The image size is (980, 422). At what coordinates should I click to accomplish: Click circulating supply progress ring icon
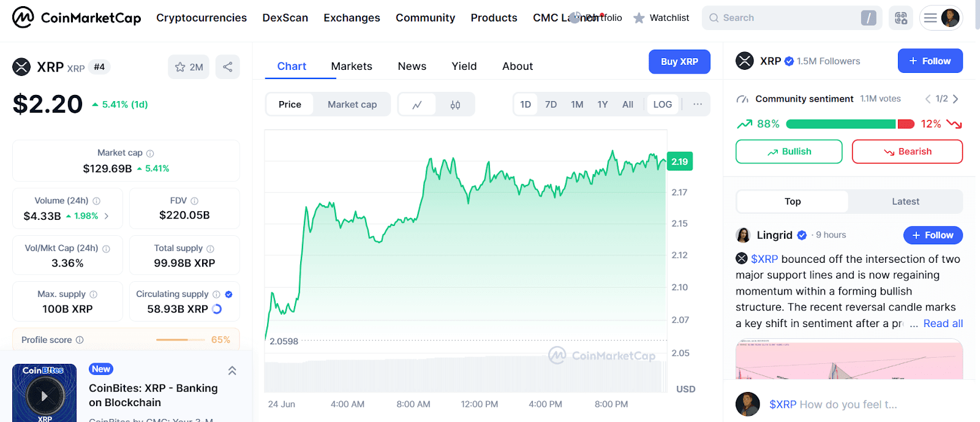click(217, 309)
